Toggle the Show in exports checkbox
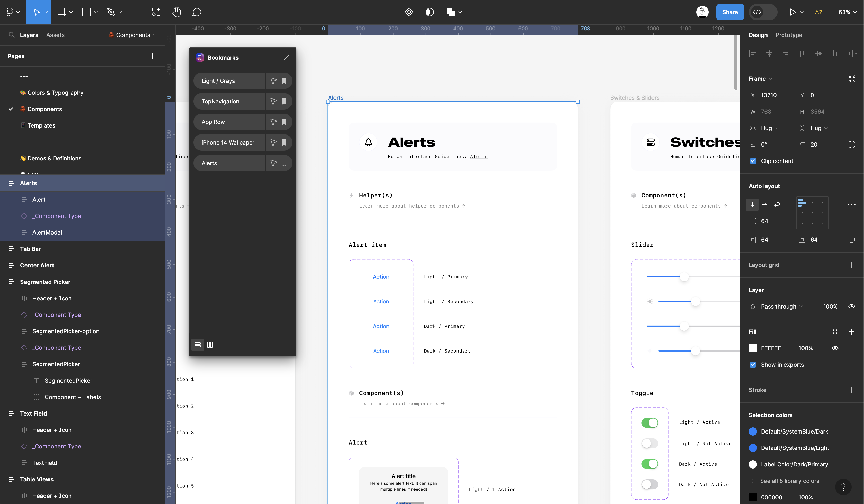 click(x=753, y=365)
